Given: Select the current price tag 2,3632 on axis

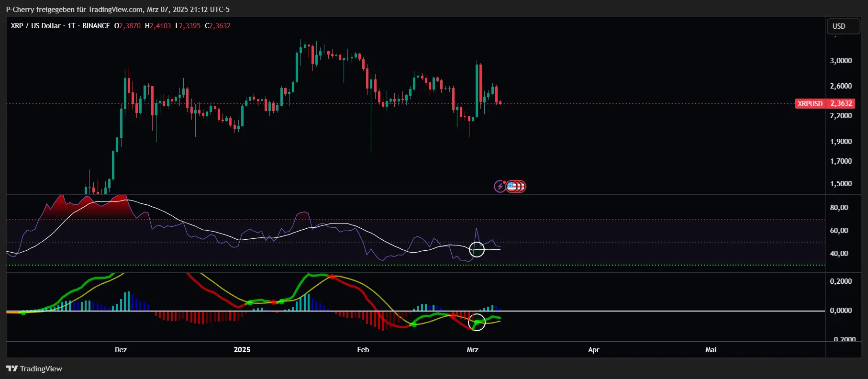Looking at the screenshot, I should [841, 103].
